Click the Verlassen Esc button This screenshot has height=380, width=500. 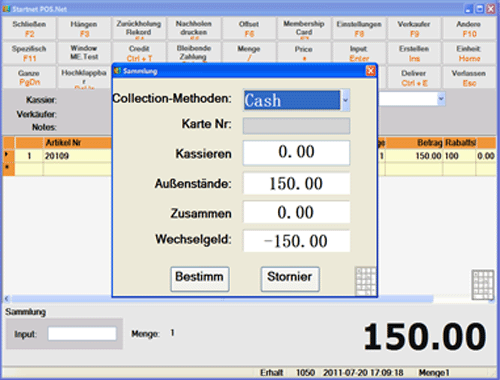[469, 78]
